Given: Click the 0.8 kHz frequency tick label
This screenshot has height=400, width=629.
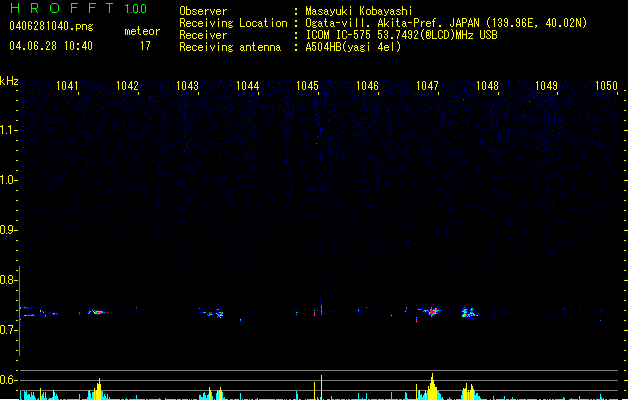Looking at the screenshot, I should tap(8, 280).
